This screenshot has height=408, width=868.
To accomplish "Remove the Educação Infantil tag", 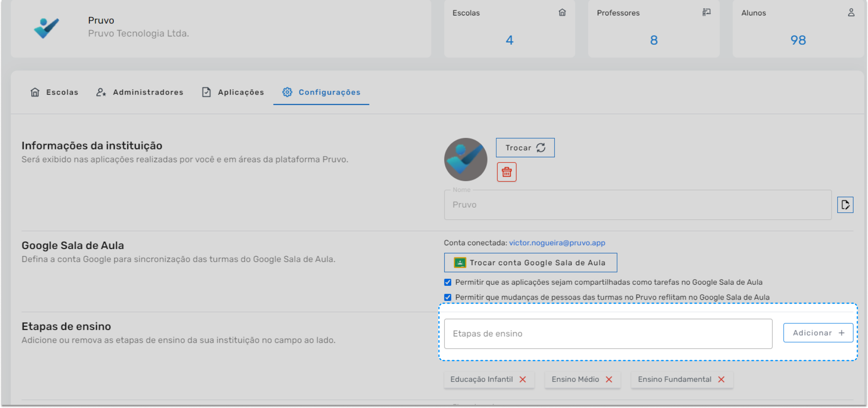I will pos(523,379).
